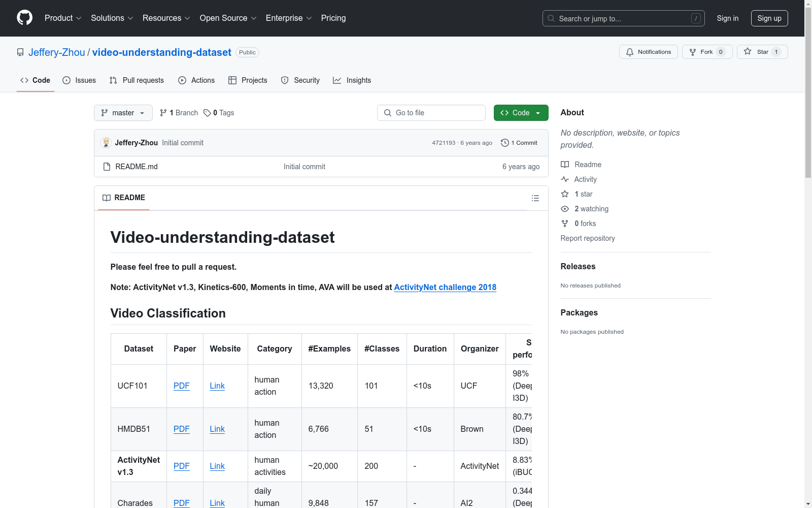Click the Initial commit message in header row
Image resolution: width=812 pixels, height=508 pixels.
[183, 143]
